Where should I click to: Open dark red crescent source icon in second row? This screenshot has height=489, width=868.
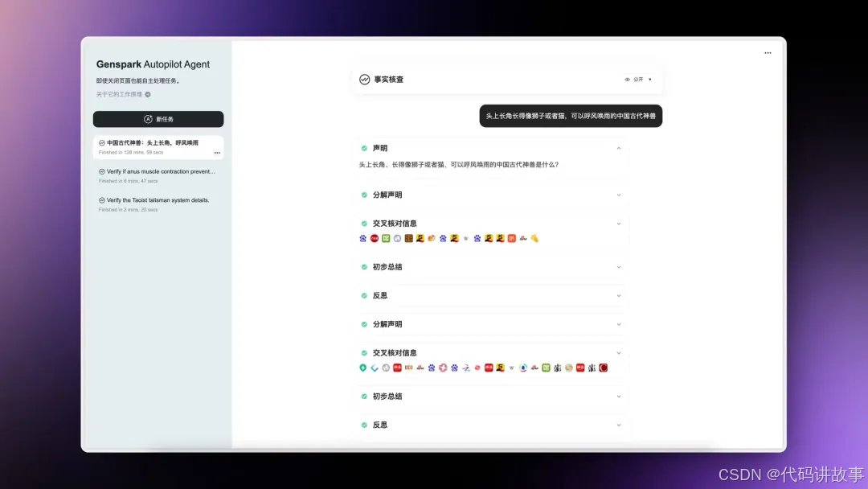pos(604,368)
